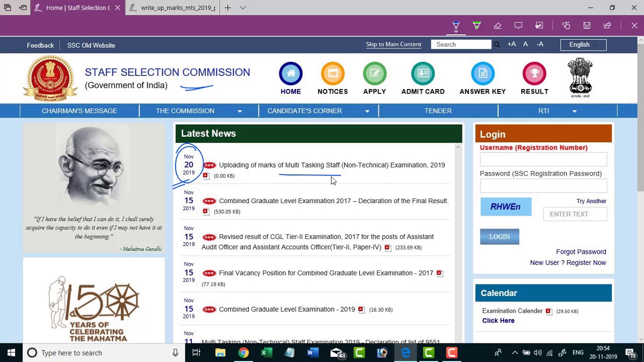Image resolution: width=644 pixels, height=362 pixels.
Task: Add a typed note with the comment tool
Action: point(518,26)
